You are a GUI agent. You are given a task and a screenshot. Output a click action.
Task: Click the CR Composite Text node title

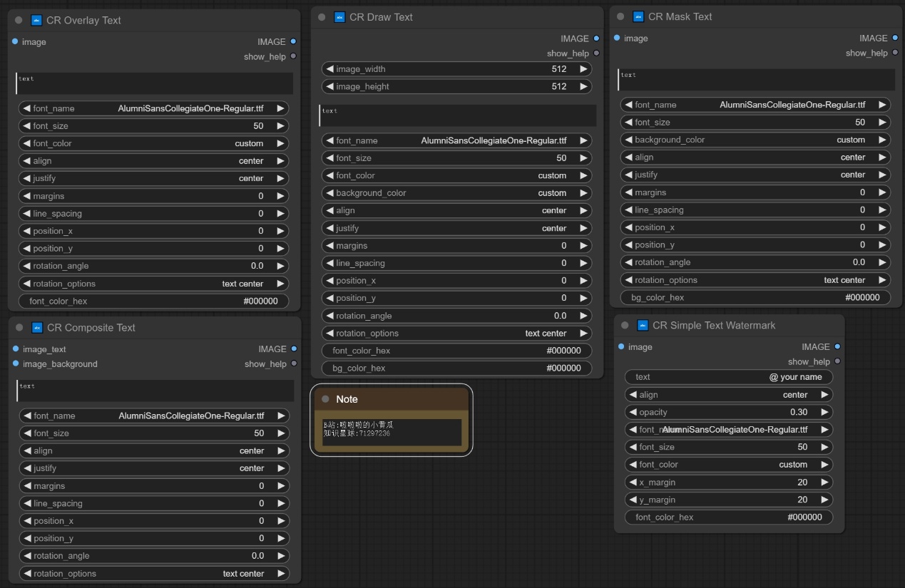tap(91, 328)
